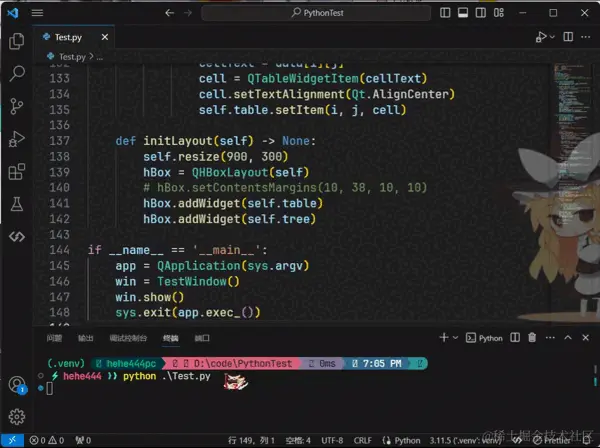This screenshot has height=448, width=600.
Task: Run the Python file with play button
Action: (x=541, y=37)
